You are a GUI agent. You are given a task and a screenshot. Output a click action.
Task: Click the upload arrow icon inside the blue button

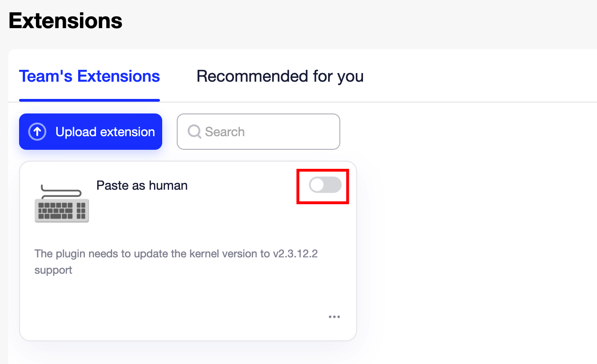point(37,132)
